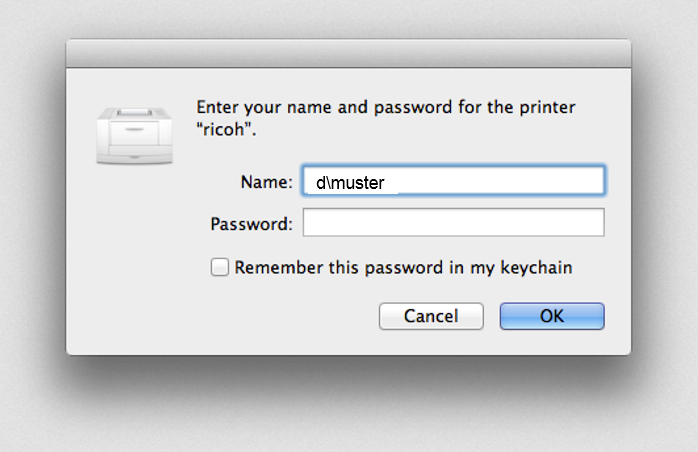Click blank space right of d\muster
Screen dimensions: 698x452
(494, 181)
